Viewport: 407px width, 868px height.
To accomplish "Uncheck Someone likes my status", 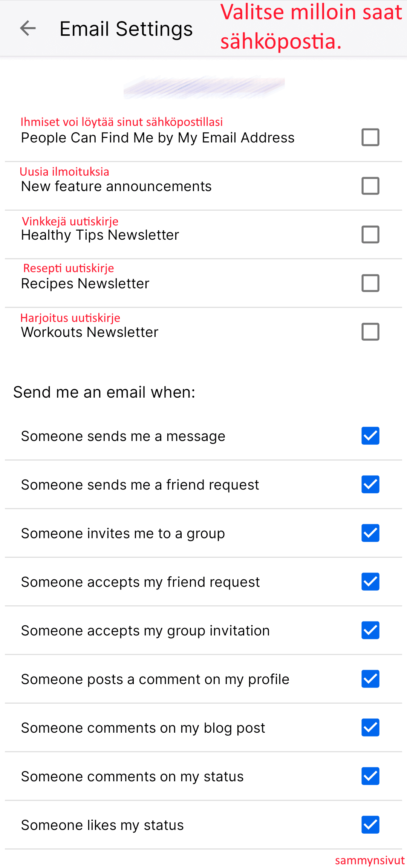I will (x=370, y=825).
